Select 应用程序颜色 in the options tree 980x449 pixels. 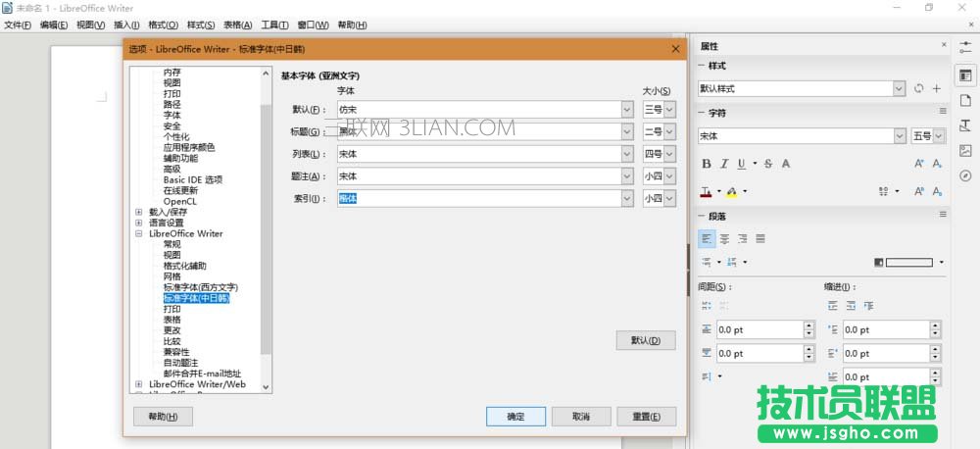click(x=189, y=148)
